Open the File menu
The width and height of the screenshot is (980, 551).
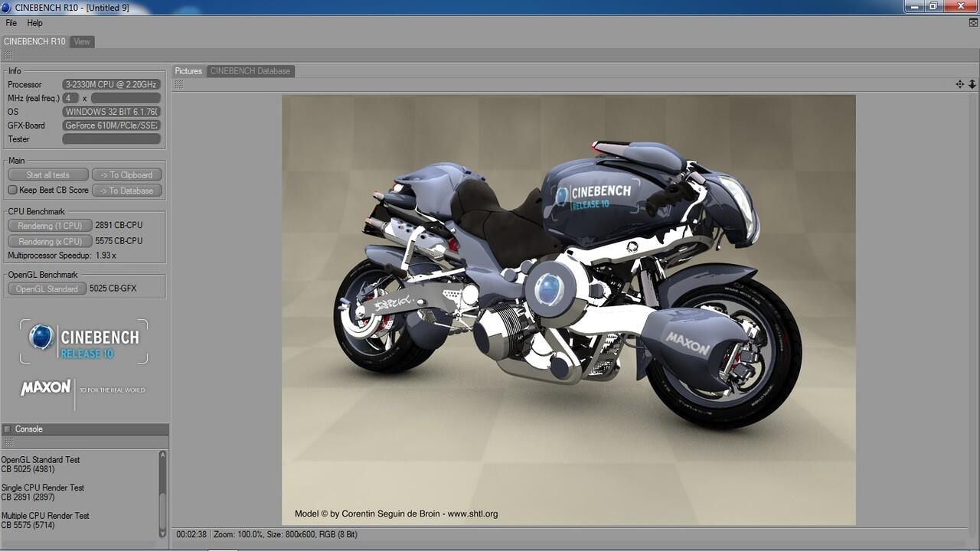pos(11,23)
